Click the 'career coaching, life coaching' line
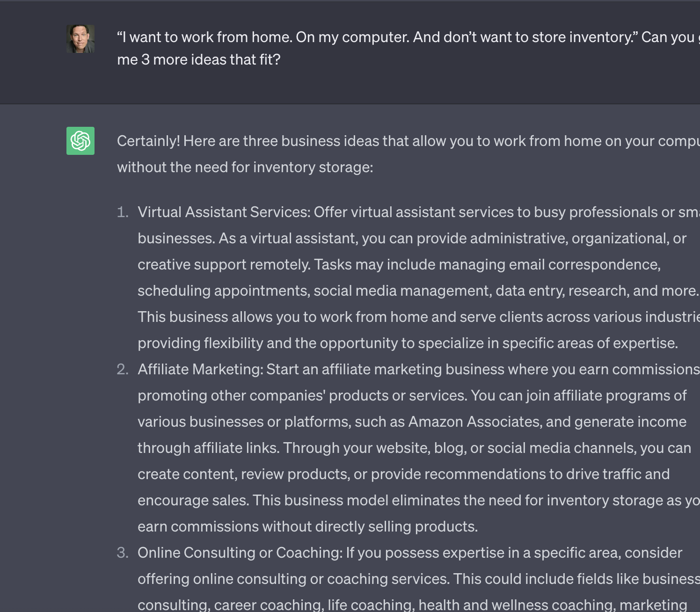The height and width of the screenshot is (612, 700). click(x=413, y=604)
